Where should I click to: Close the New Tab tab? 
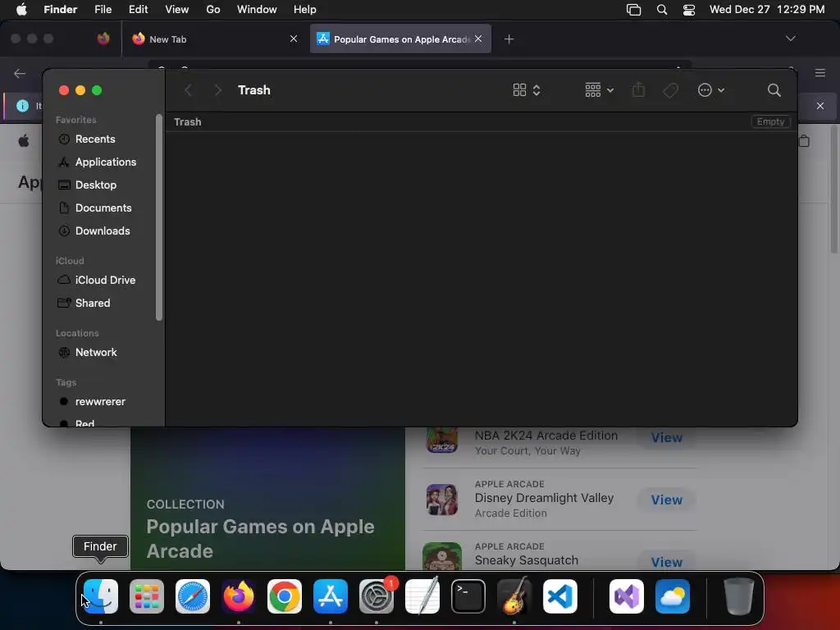(x=294, y=39)
